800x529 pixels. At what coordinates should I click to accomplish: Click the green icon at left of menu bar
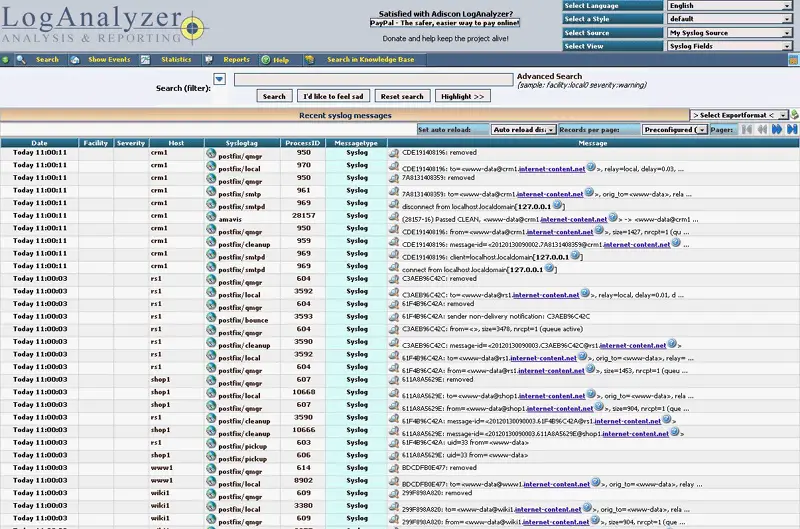coord(5,60)
